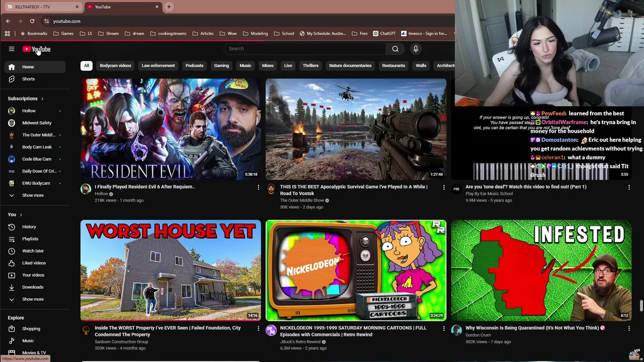Open the Midwest Safety subscription
This screenshot has width=644, height=362.
click(35, 123)
